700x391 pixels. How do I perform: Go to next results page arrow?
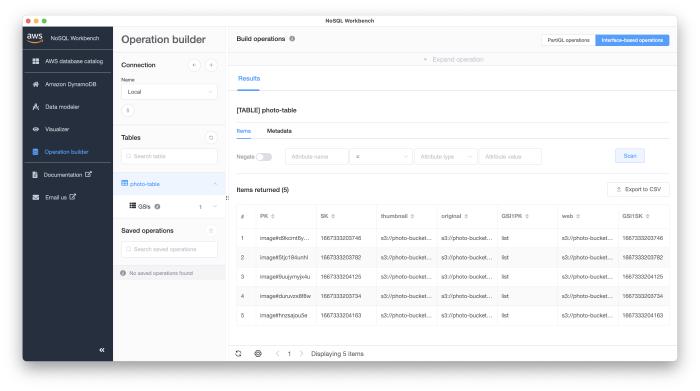click(301, 354)
